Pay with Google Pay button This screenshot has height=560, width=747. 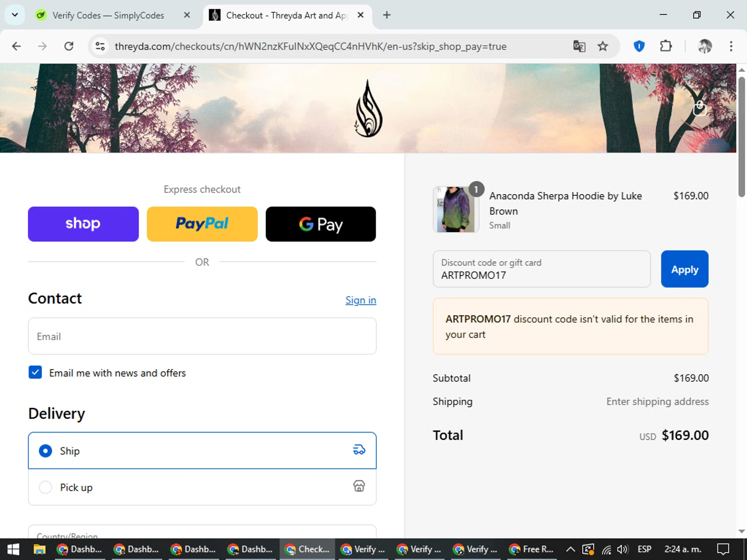(x=321, y=224)
